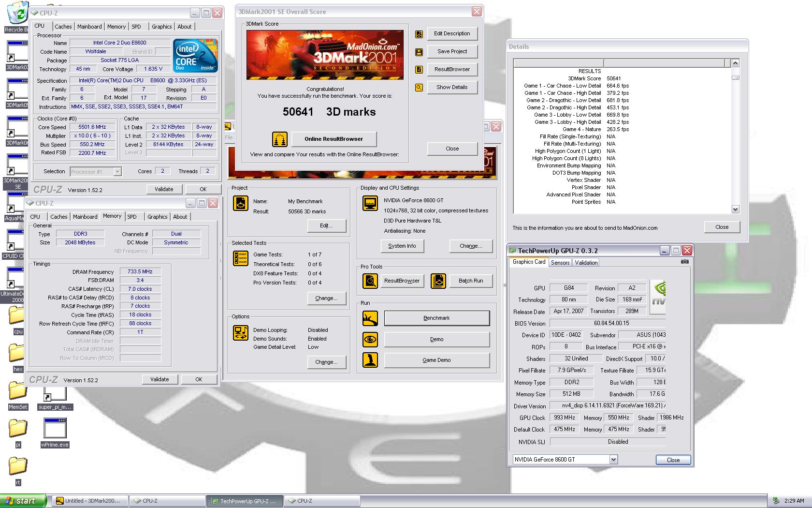The width and height of the screenshot is (812, 508).
Task: Click Change button under Display and CPU Settings
Action: pos(471,246)
